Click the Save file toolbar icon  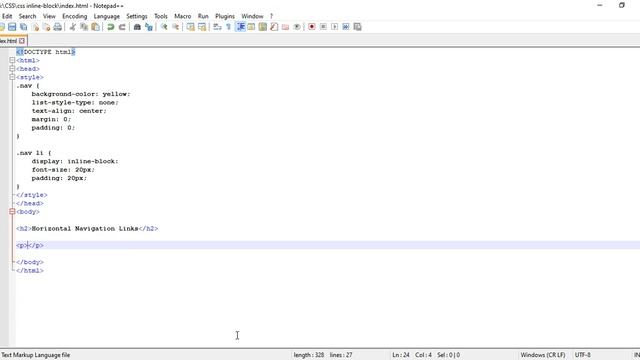(x=12, y=27)
